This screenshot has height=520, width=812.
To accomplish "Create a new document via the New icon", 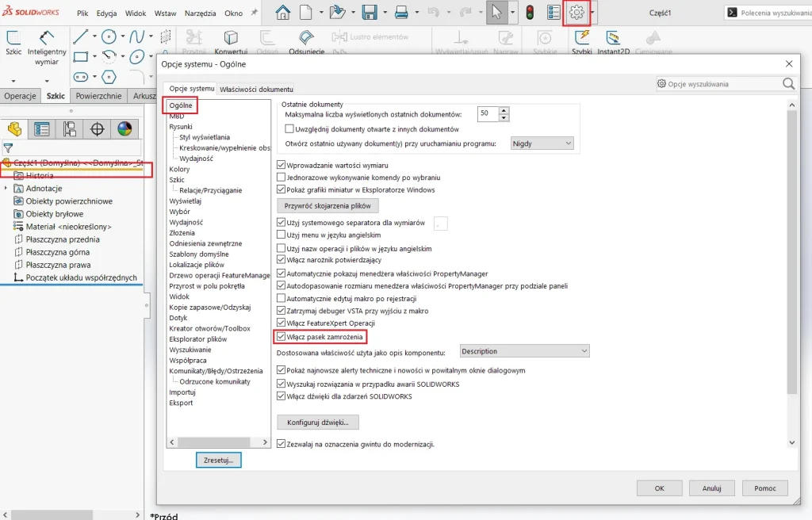I will click(306, 13).
